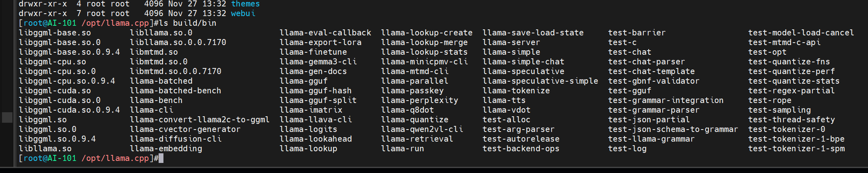Click the llama-quantize entry
The image size is (868, 173).
point(414,119)
